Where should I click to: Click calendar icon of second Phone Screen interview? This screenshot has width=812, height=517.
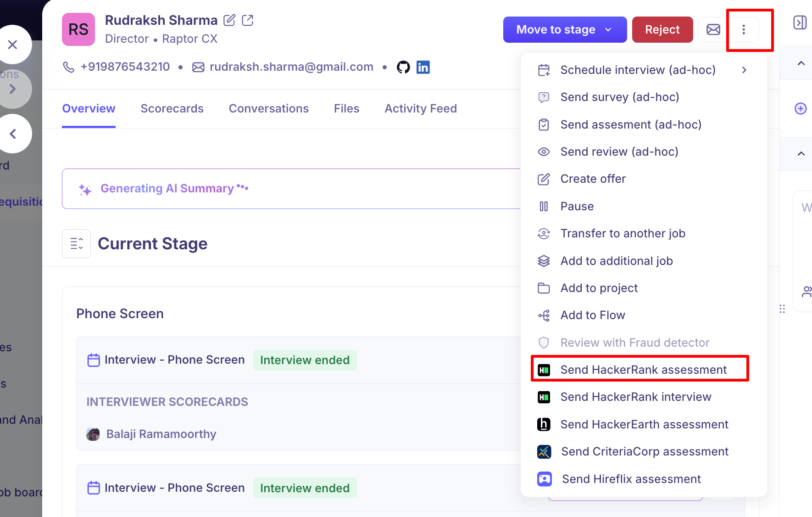click(94, 488)
